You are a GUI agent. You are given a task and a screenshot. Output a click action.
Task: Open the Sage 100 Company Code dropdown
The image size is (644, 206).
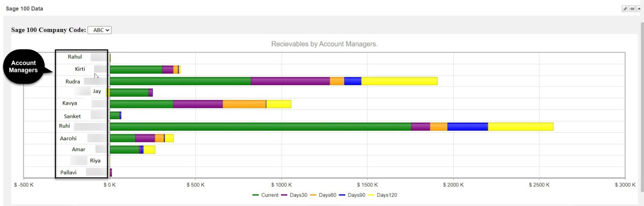tap(100, 30)
